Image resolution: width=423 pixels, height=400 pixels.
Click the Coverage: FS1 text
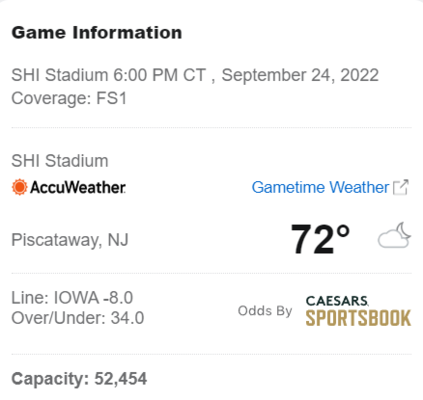tap(69, 98)
